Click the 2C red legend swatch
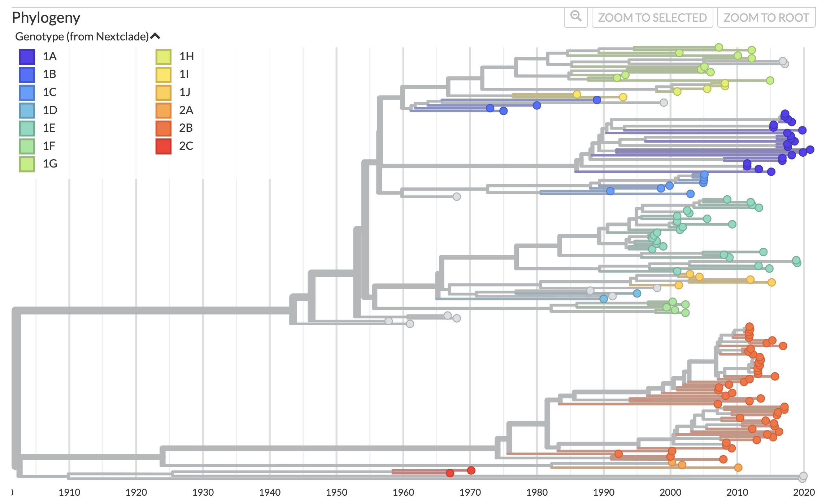The height and width of the screenshot is (504, 826). coord(164,146)
